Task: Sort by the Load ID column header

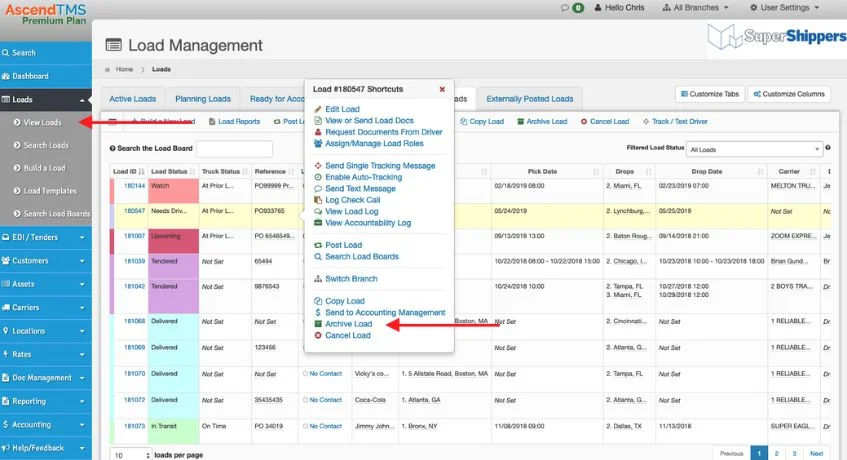Action: [x=129, y=171]
